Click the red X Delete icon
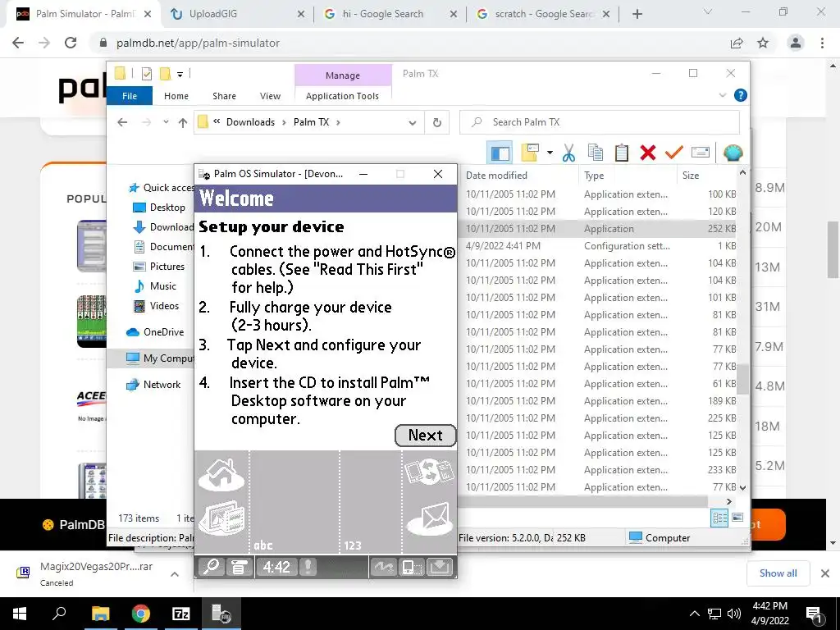Screen dimensions: 840x630 pyautogui.click(x=648, y=153)
